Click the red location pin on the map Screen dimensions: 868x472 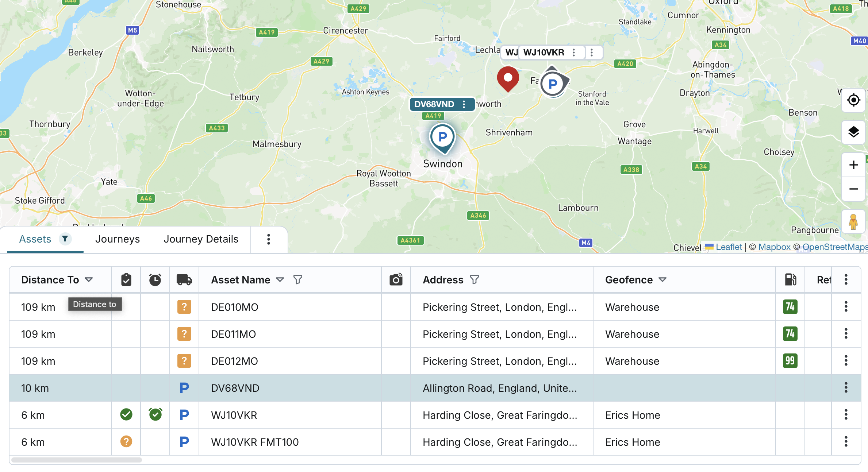(508, 78)
